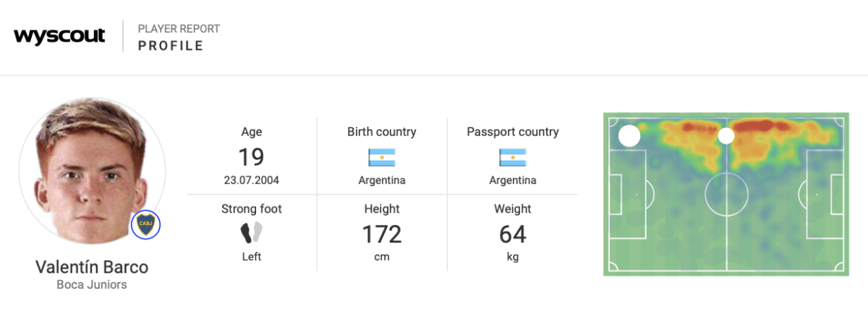Click the small white circle at the heatmap halfway line
The image size is (868, 317).
coord(726,135)
